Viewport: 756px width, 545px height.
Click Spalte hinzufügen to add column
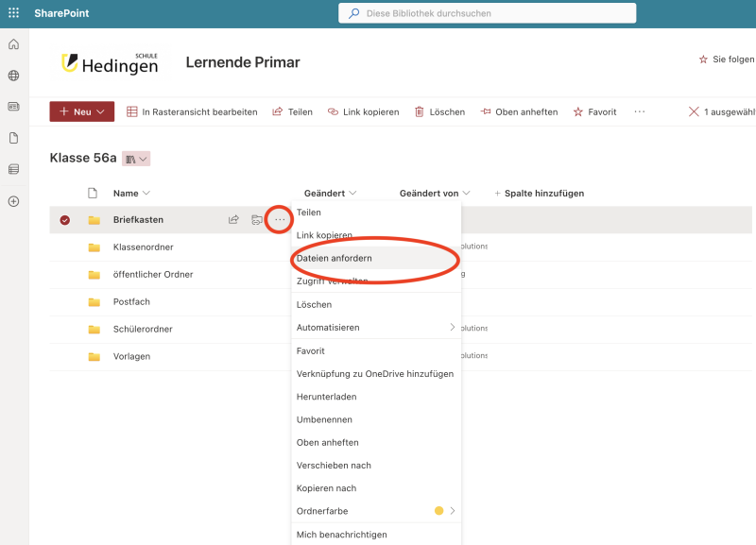coord(539,194)
